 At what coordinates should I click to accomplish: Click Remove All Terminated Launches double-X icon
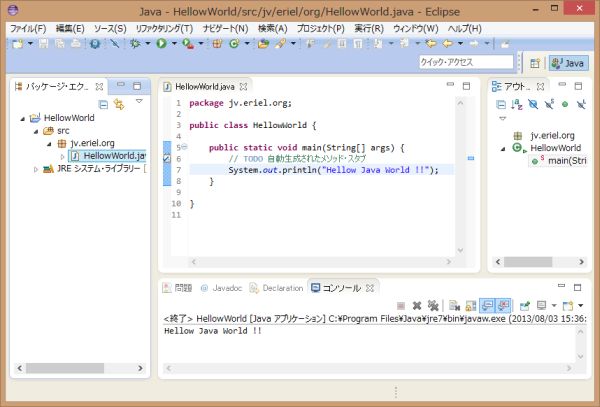pos(433,305)
